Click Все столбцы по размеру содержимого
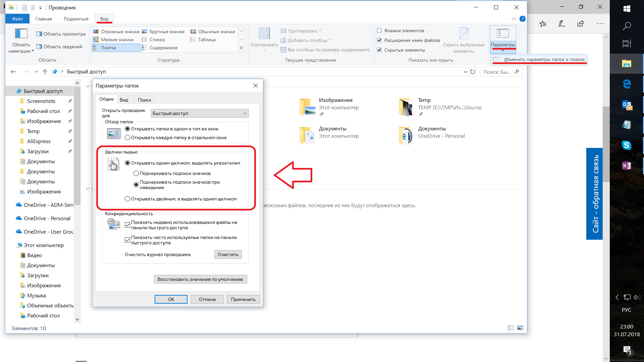 click(x=325, y=50)
